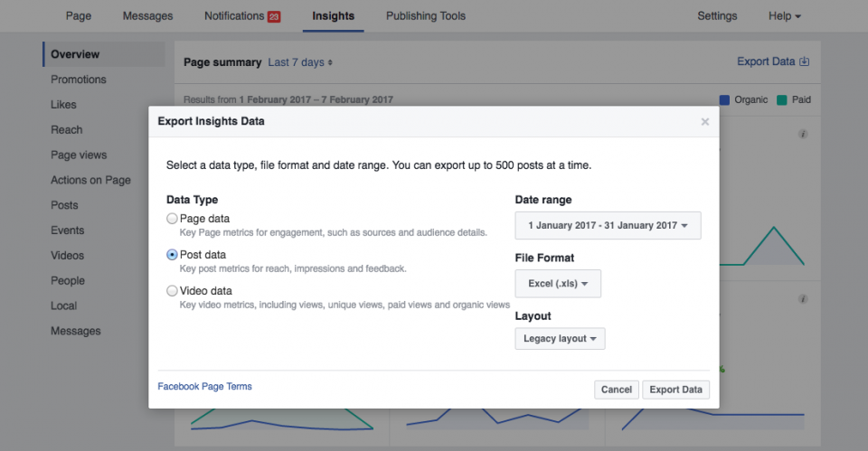868x451 pixels.
Task: Click the info icon above the chart
Action: point(803,134)
